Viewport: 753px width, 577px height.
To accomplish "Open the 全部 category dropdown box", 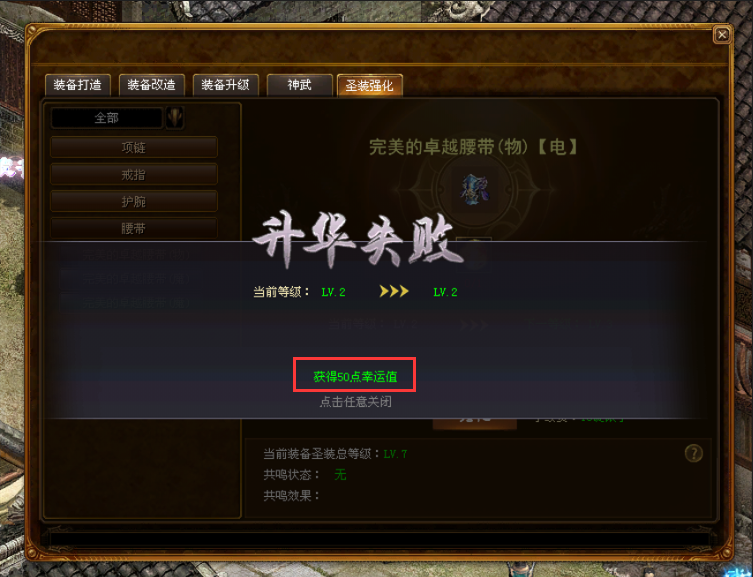I will point(107,118).
